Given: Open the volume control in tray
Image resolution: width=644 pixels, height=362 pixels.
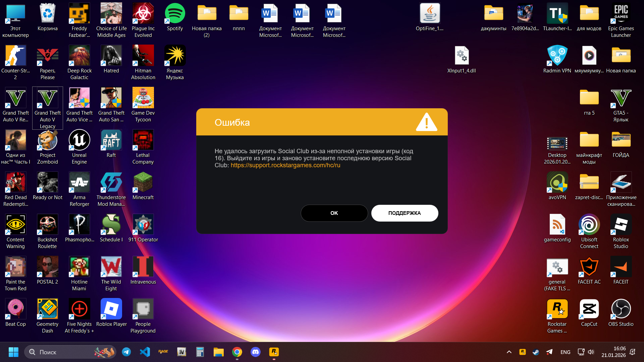Looking at the screenshot, I should click(x=591, y=352).
